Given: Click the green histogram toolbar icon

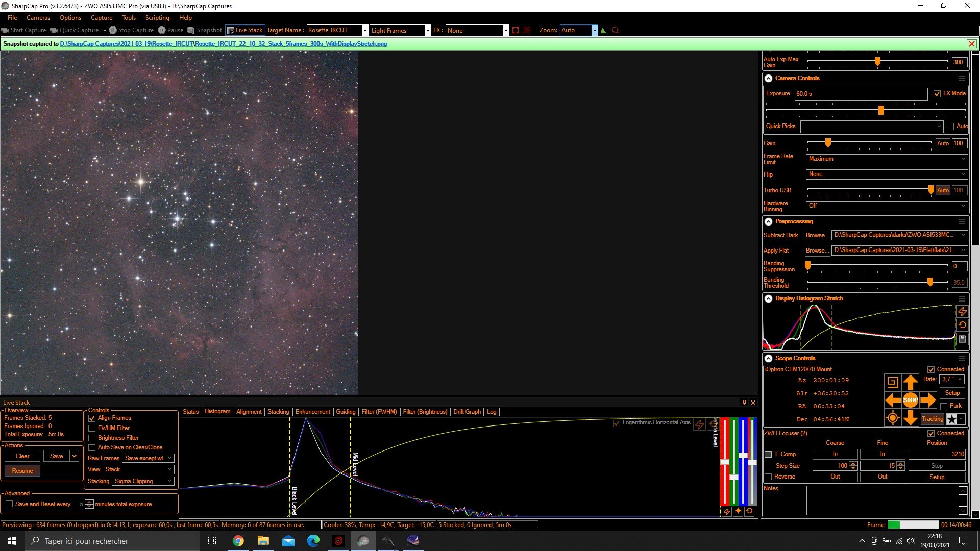Looking at the screenshot, I should point(604,30).
